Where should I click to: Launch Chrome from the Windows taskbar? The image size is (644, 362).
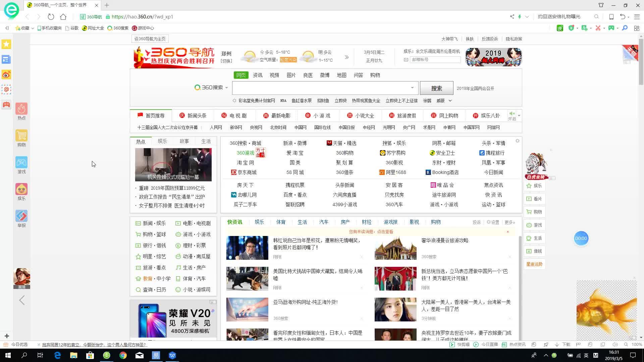pos(123,355)
